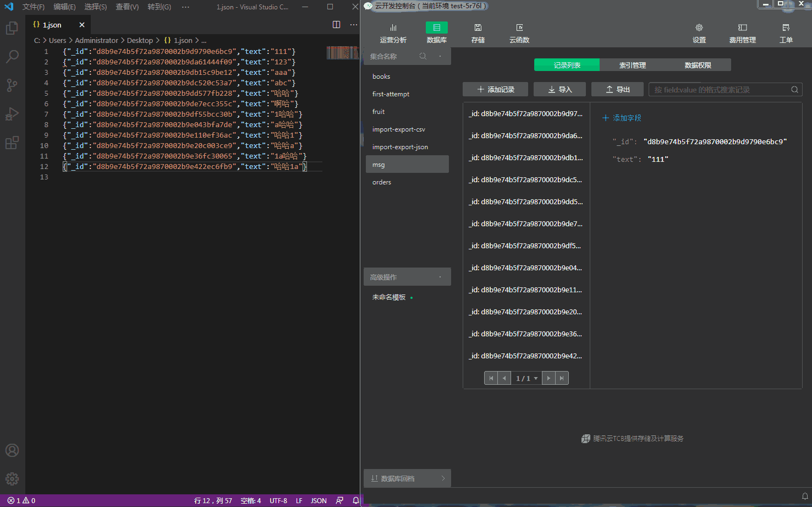Open 工单 in cloud console toolbar
Screen dimensions: 812x507
(786, 34)
